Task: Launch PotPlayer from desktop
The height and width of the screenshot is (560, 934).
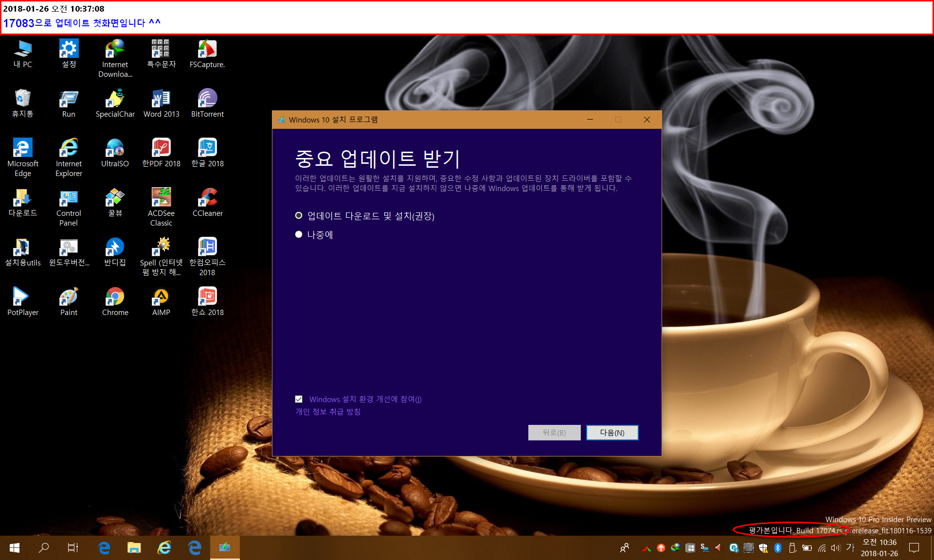Action: pos(23,301)
